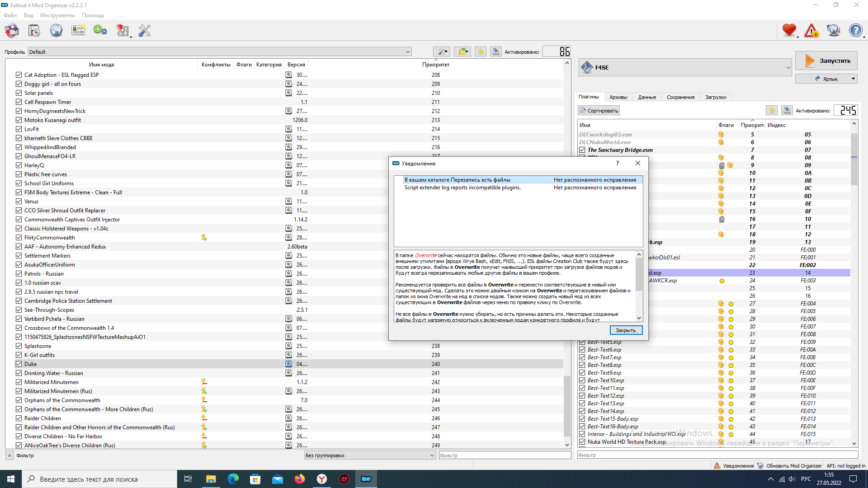Click the blue question mark help icon
The image size is (868, 488).
click(x=855, y=31)
